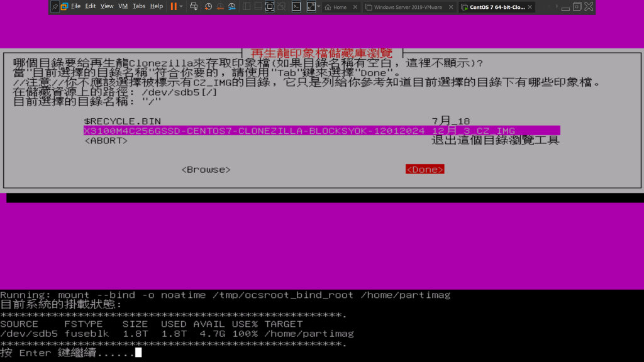
Task: Click the pin toolbar icon
Action: 55,6
